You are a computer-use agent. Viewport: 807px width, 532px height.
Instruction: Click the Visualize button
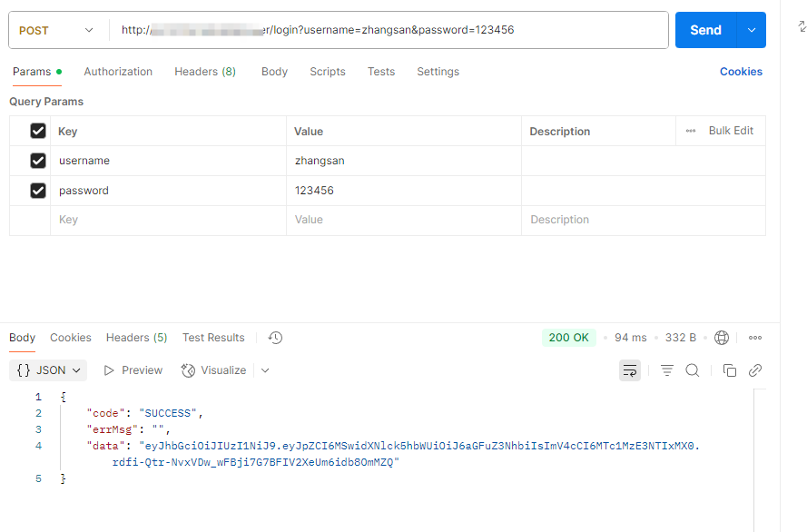[x=213, y=370]
